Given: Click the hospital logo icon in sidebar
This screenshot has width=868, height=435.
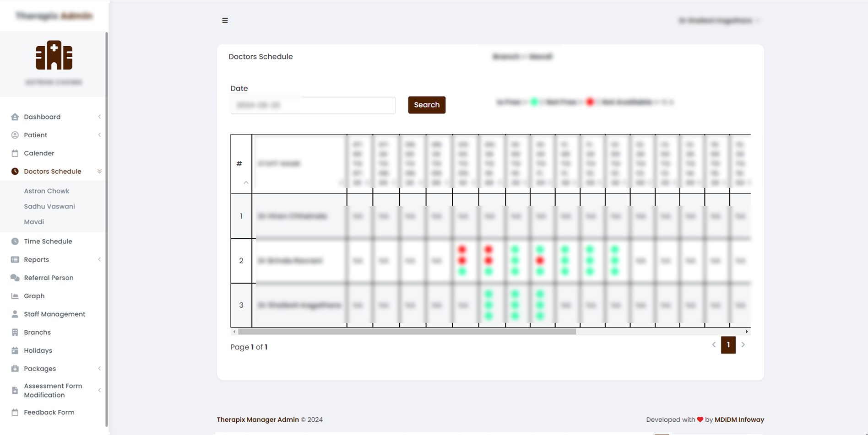Looking at the screenshot, I should (54, 55).
